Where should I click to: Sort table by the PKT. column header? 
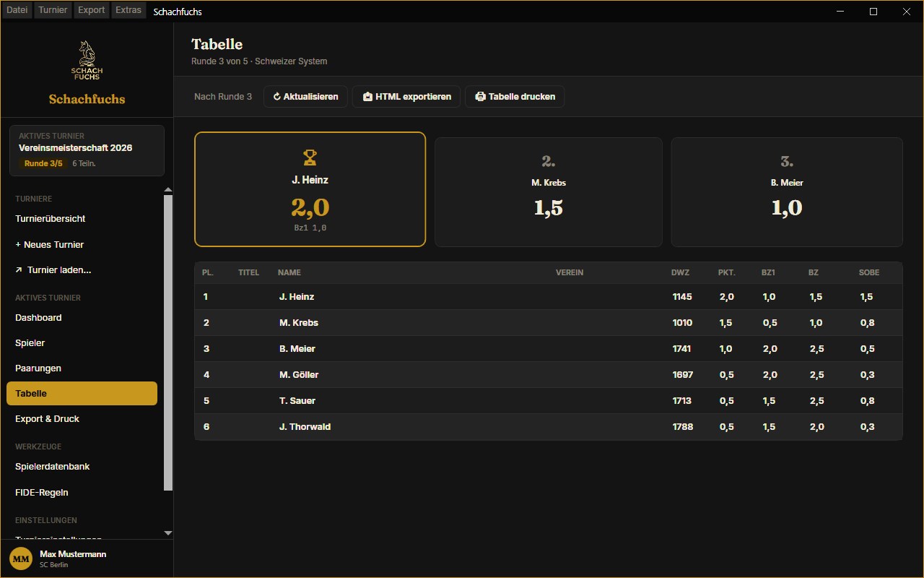point(726,272)
